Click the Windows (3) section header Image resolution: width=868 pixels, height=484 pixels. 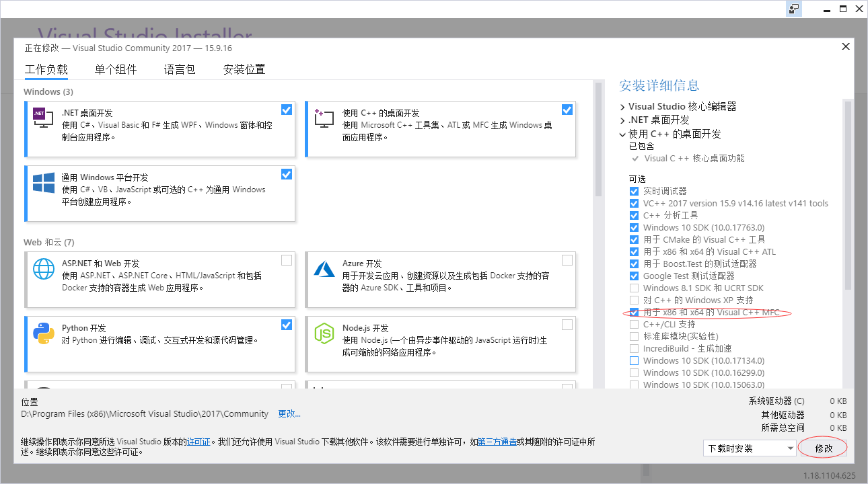point(48,91)
